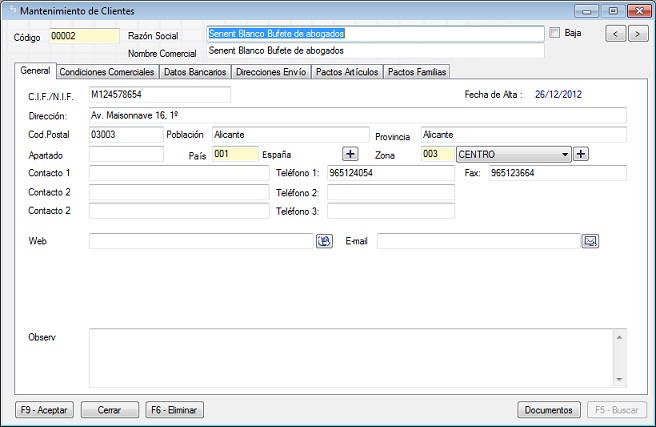Click the plus icon next to Zona dropdown

[581, 154]
